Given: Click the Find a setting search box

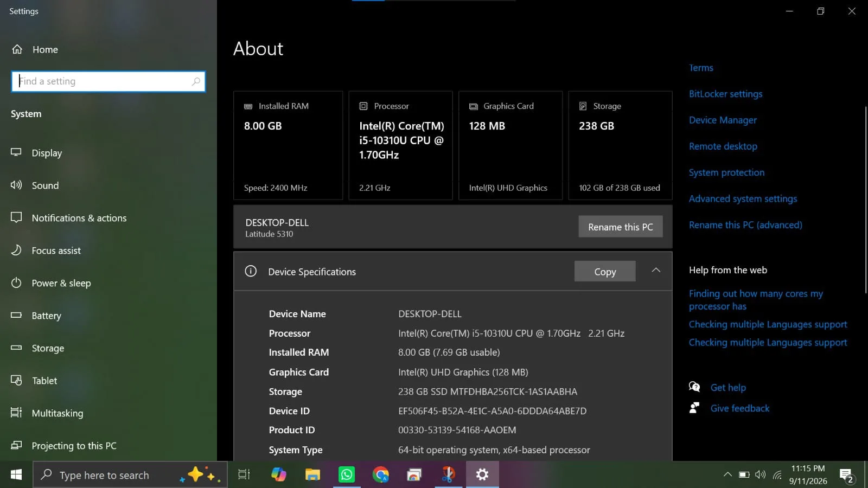Looking at the screenshot, I should click(x=108, y=81).
